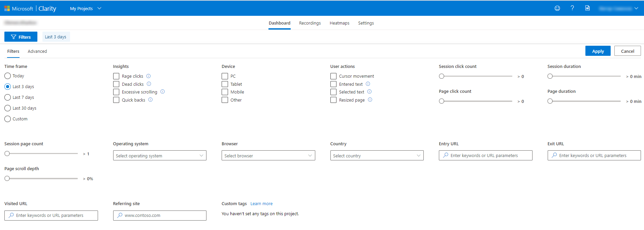Check the Quick backs option

(116, 100)
